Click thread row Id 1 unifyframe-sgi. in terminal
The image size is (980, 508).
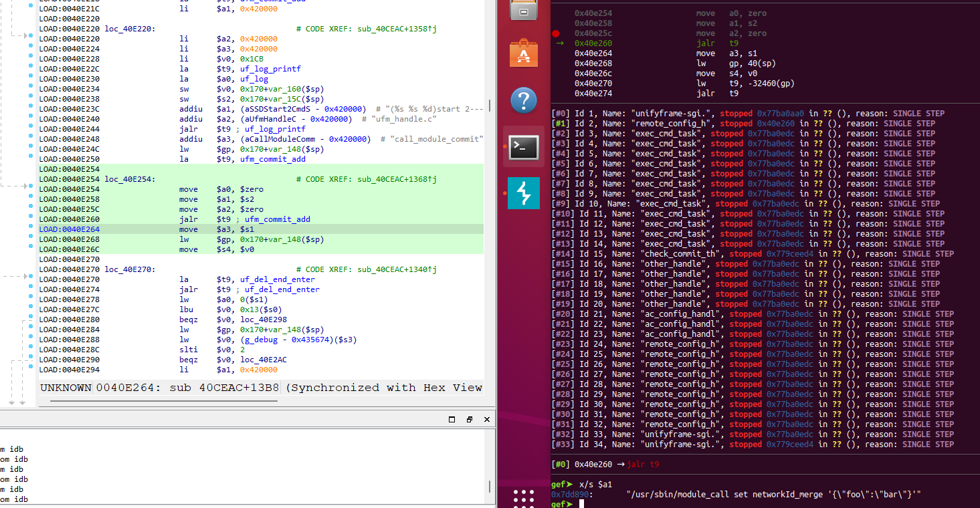click(748, 114)
